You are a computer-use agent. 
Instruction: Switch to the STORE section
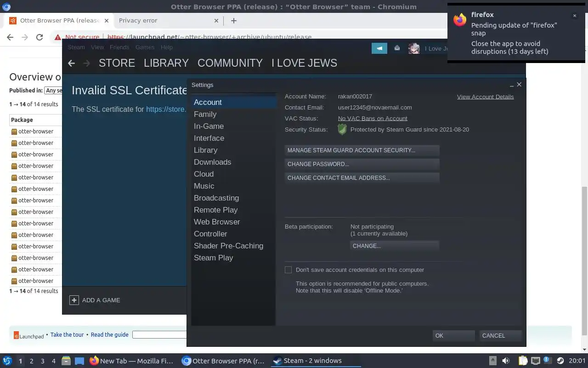pyautogui.click(x=117, y=63)
